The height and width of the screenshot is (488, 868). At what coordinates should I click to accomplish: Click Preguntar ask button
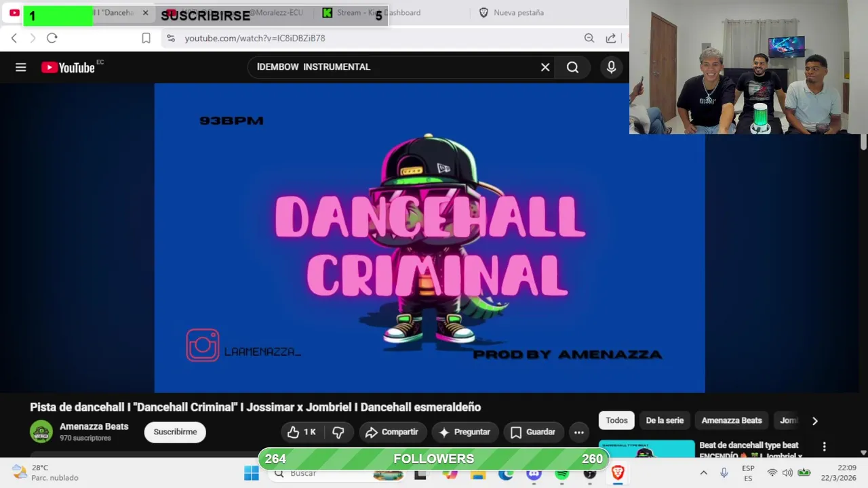coord(465,432)
